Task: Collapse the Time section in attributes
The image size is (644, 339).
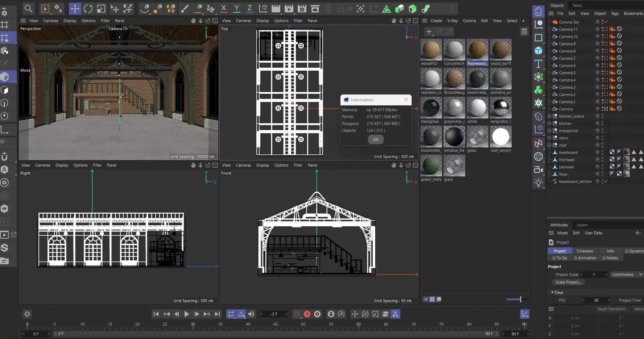Action: point(552,292)
